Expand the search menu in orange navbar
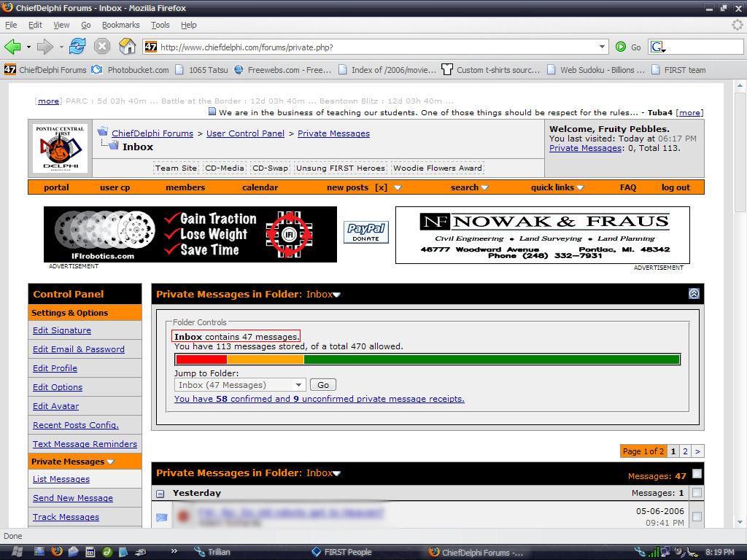Image resolution: width=747 pixels, height=560 pixels. 484,187
